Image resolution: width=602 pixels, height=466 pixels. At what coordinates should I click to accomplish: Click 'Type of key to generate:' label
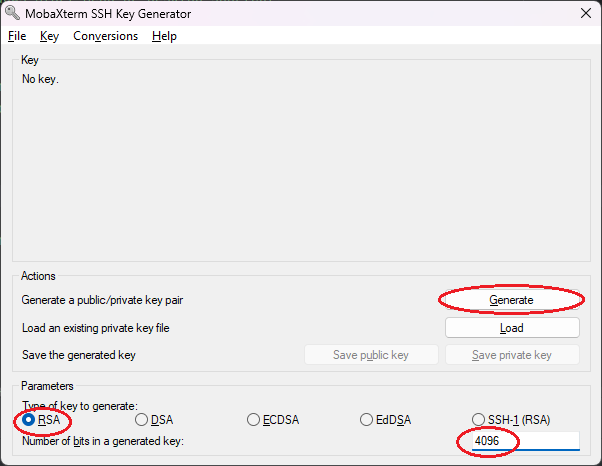pos(80,406)
